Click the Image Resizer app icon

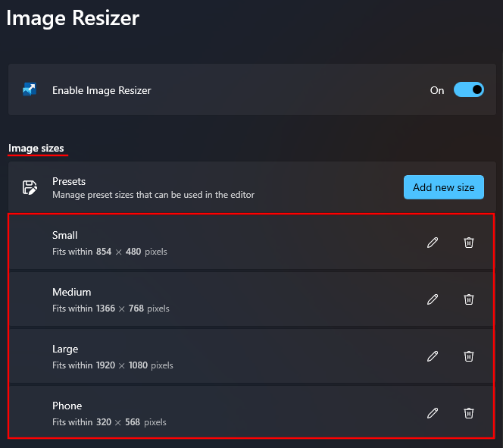(30, 90)
